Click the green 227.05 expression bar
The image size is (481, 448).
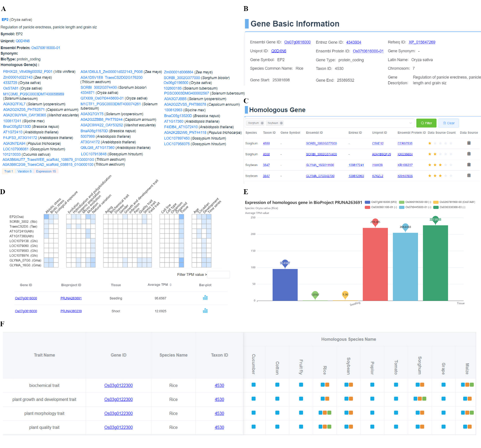(435, 262)
